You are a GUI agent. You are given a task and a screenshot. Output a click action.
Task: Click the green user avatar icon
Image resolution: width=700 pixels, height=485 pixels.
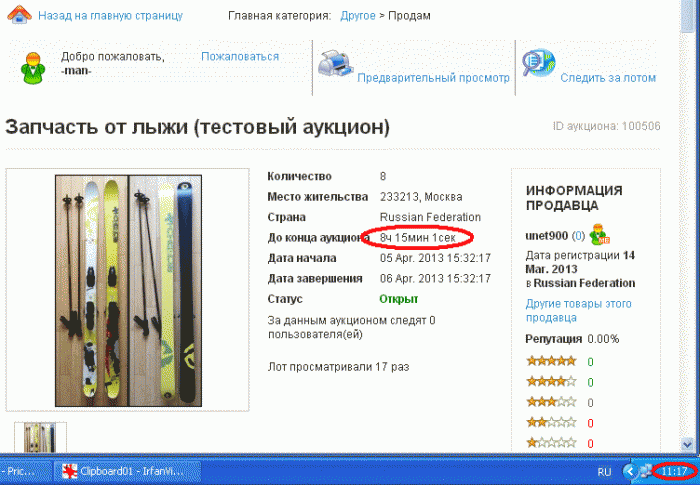coord(33,67)
